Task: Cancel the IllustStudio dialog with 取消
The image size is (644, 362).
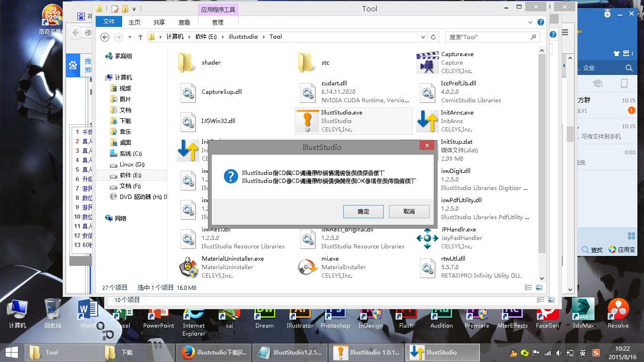Action: coord(409,212)
